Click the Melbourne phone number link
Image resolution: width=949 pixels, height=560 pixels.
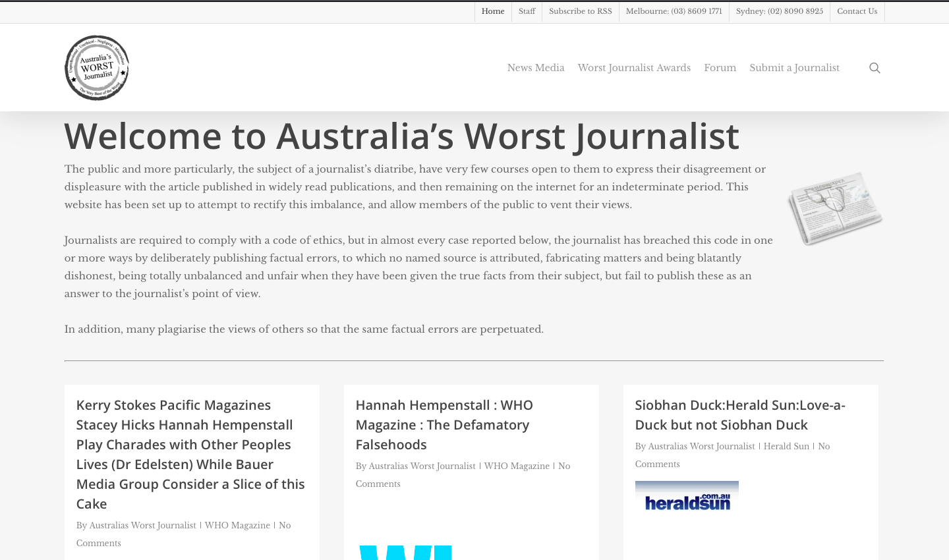click(674, 11)
